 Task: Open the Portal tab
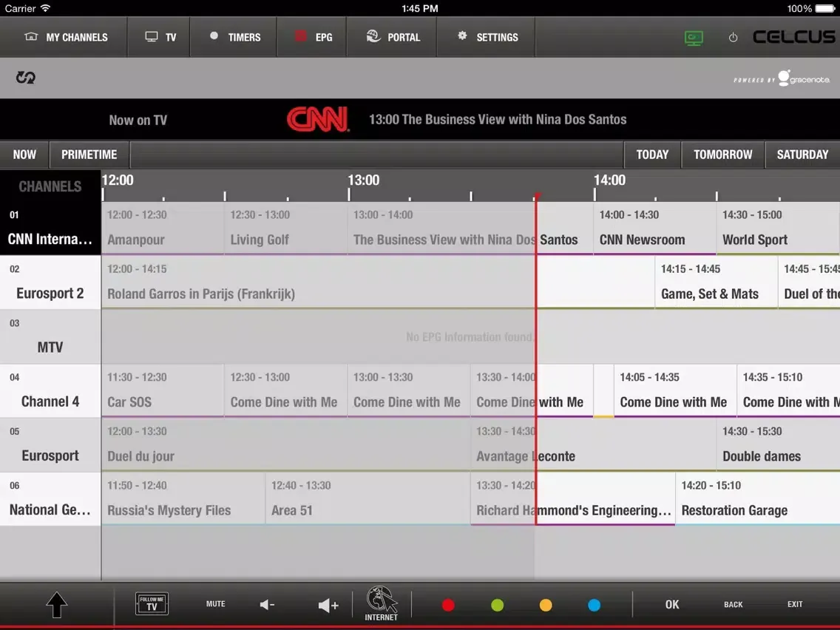[x=392, y=37]
